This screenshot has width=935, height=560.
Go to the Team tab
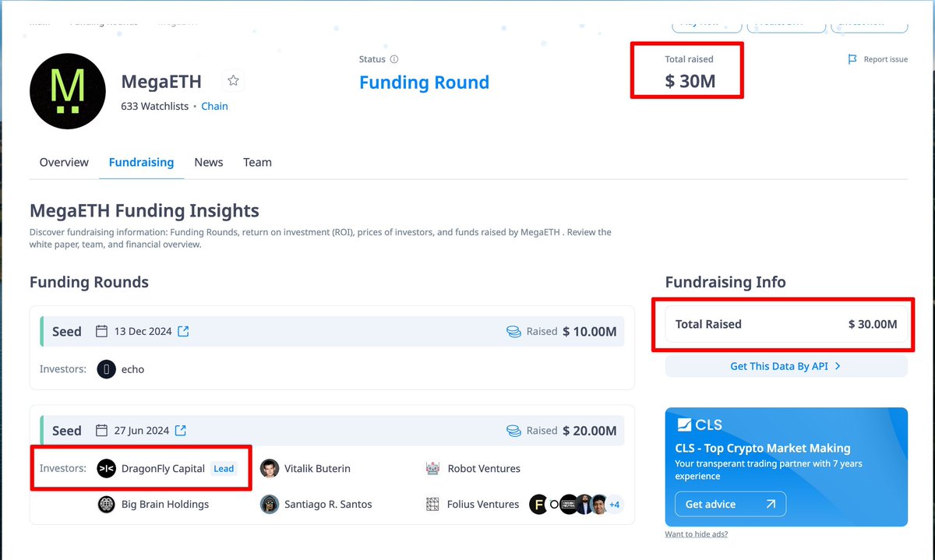(x=257, y=162)
